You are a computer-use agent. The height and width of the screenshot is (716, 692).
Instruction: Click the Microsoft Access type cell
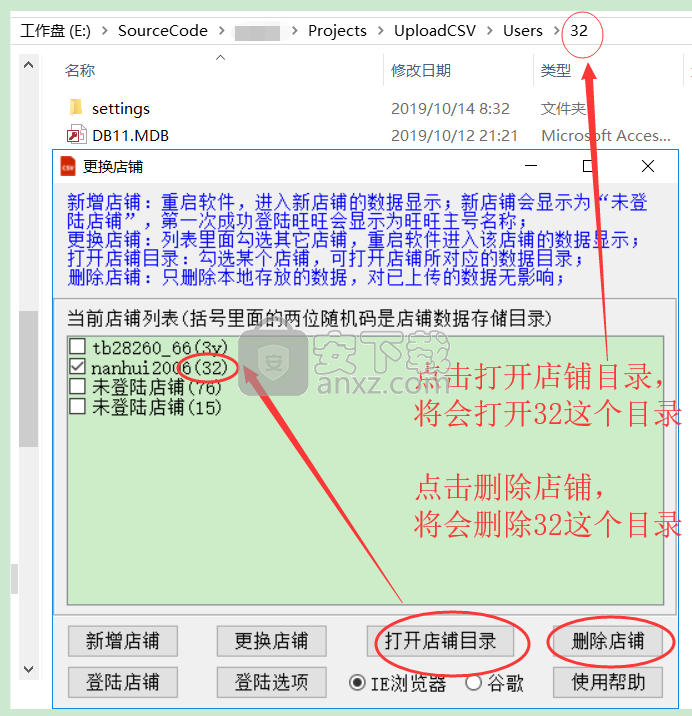point(606,136)
